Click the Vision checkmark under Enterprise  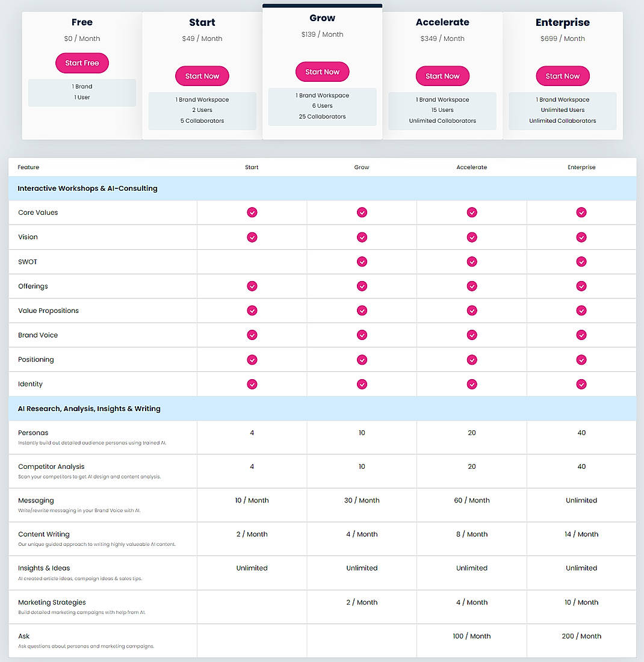pyautogui.click(x=581, y=237)
